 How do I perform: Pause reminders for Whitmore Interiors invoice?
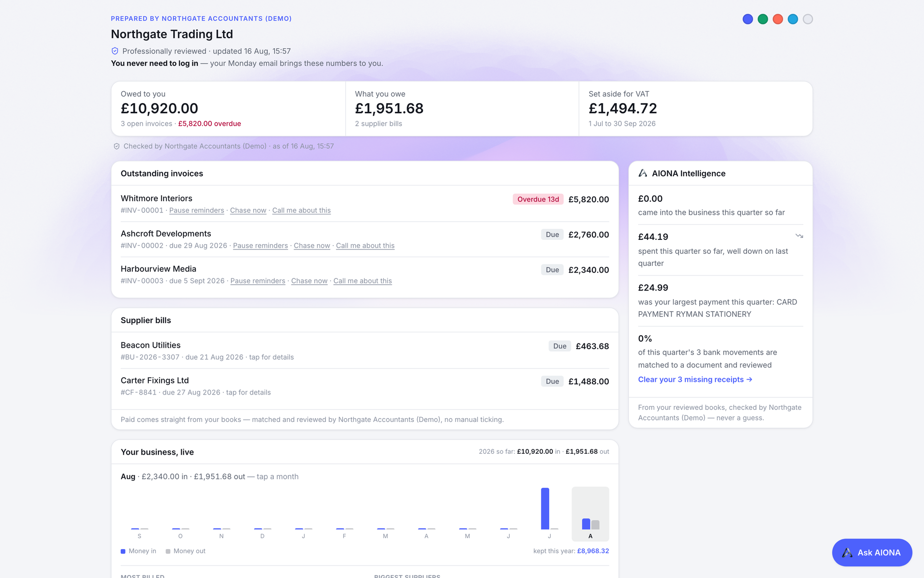(196, 210)
